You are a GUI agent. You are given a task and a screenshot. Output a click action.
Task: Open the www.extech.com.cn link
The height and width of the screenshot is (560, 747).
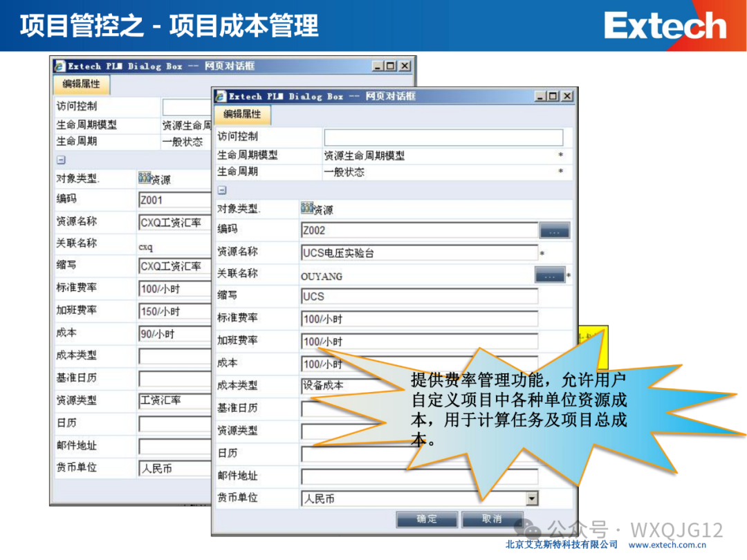[x=667, y=545]
